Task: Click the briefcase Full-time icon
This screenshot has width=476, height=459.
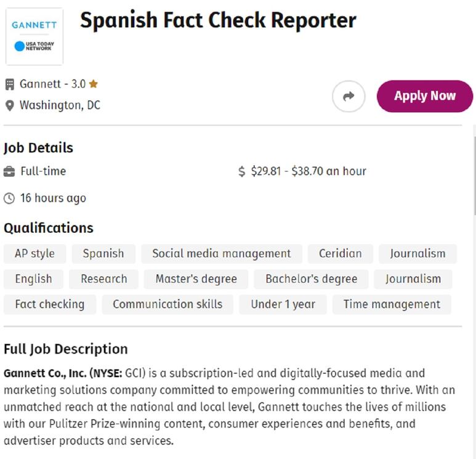Action: pos(9,172)
